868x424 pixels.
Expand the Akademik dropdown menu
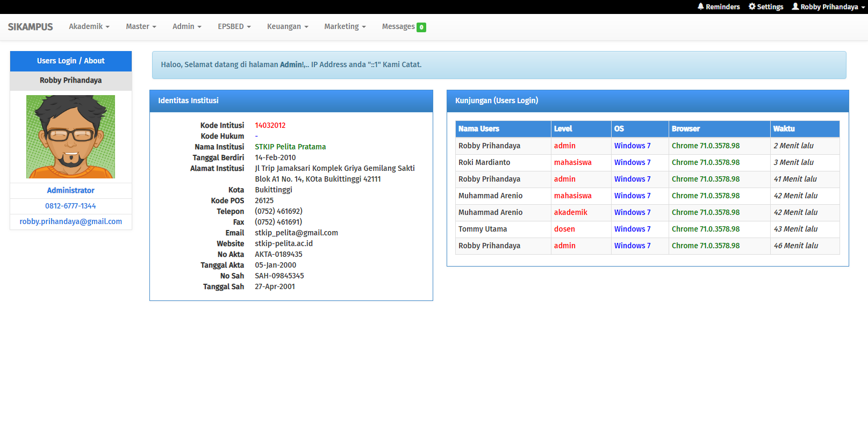point(89,26)
